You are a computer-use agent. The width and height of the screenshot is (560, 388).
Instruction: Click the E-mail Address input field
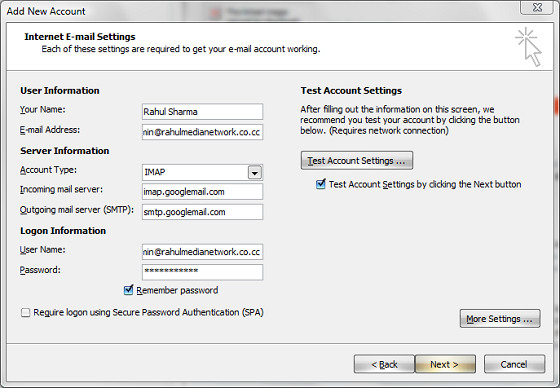(202, 132)
